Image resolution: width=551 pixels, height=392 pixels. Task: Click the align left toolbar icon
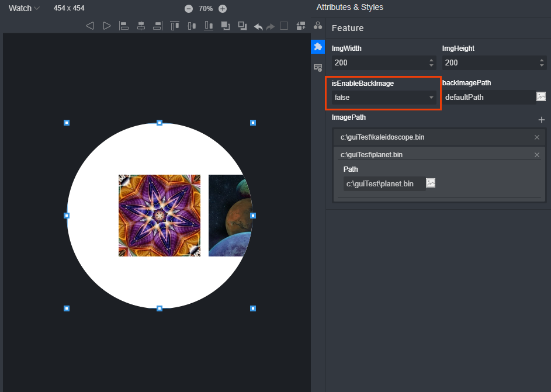coord(124,26)
